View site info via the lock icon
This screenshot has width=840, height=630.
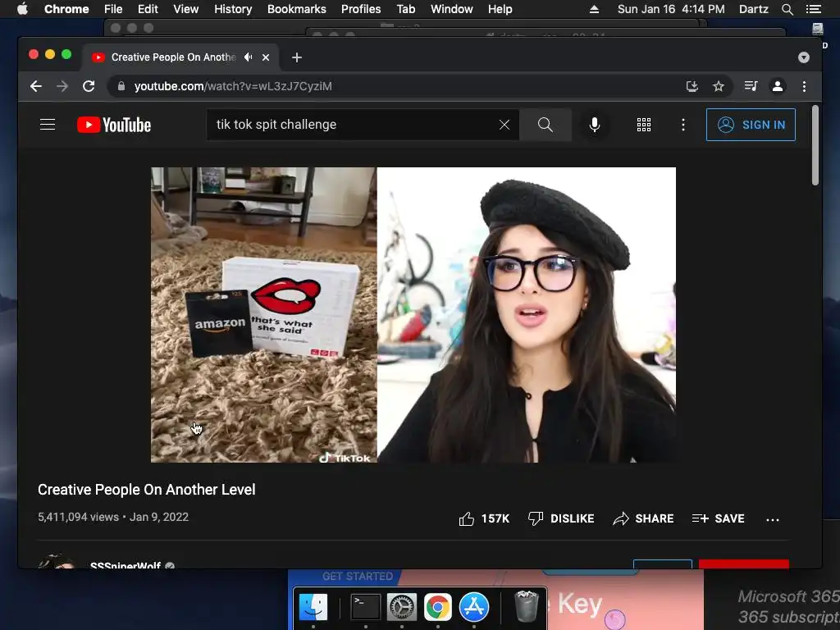(x=121, y=86)
